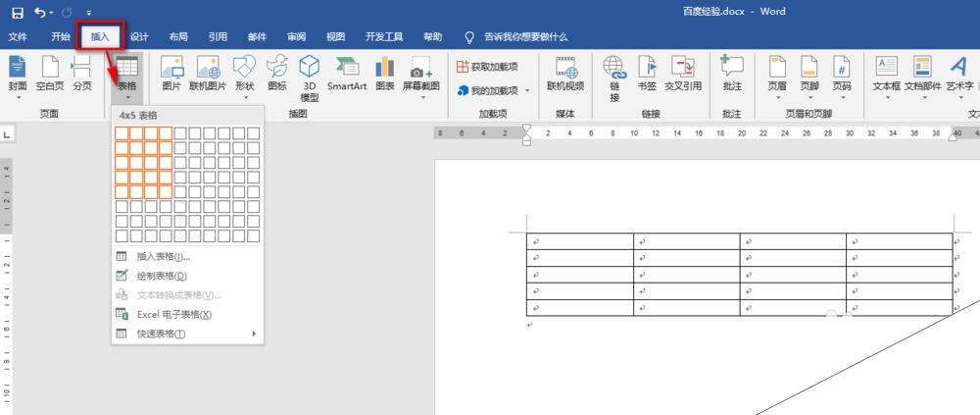
Task: Expand the 封面 dropdown arrow
Action: [18, 97]
